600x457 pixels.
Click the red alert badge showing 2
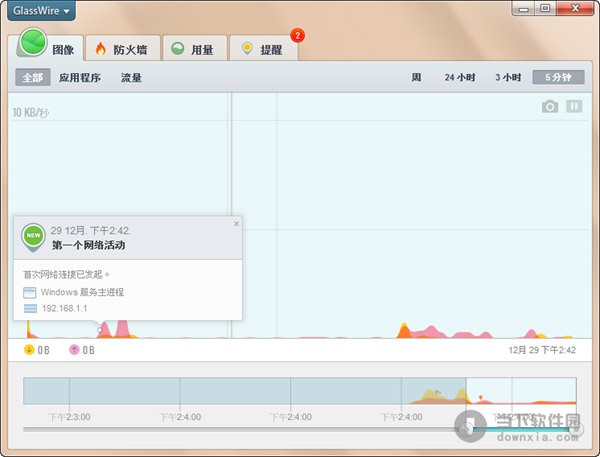click(297, 36)
